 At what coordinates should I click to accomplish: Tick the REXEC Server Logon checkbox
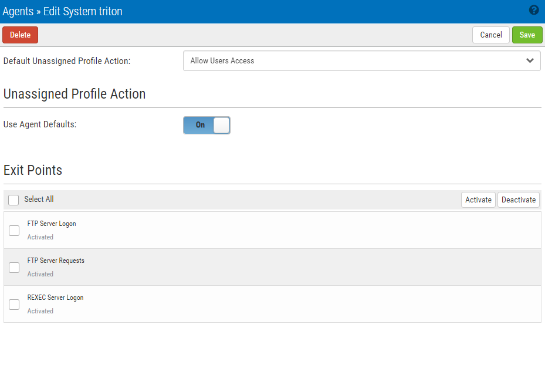(x=14, y=305)
